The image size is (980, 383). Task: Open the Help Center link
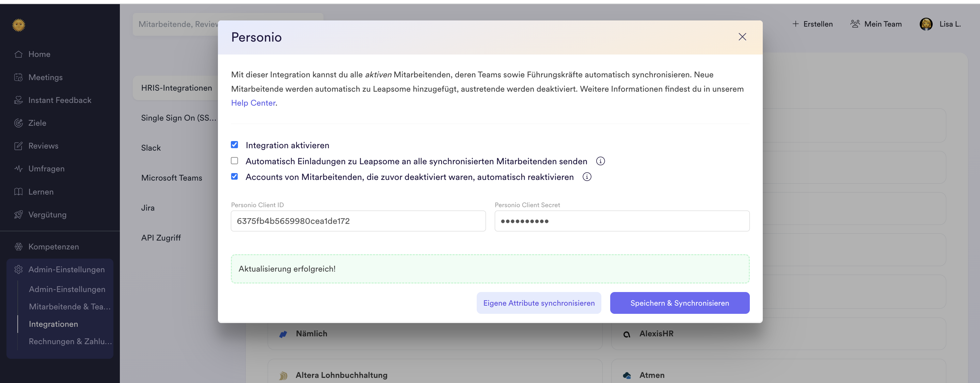(x=253, y=103)
